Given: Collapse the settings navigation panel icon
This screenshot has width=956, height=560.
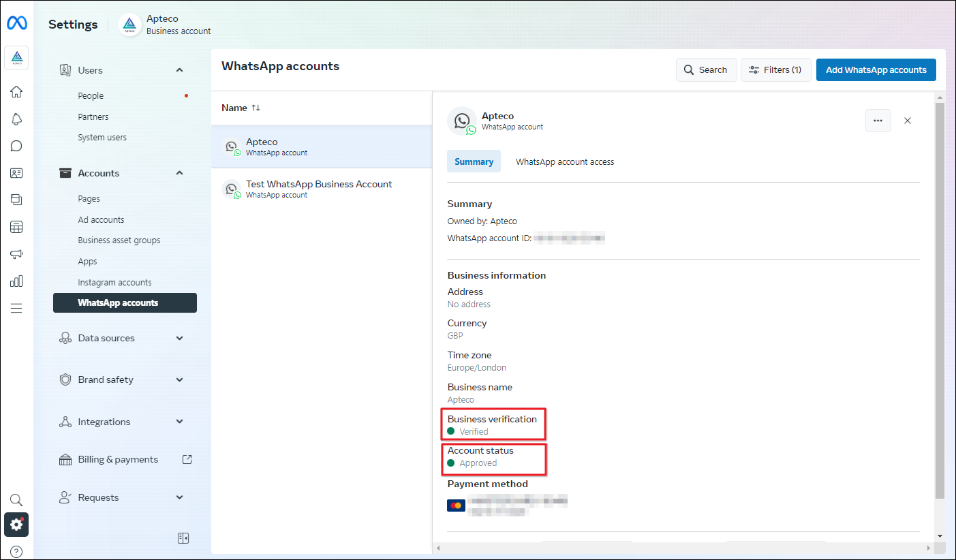Looking at the screenshot, I should coord(183,538).
